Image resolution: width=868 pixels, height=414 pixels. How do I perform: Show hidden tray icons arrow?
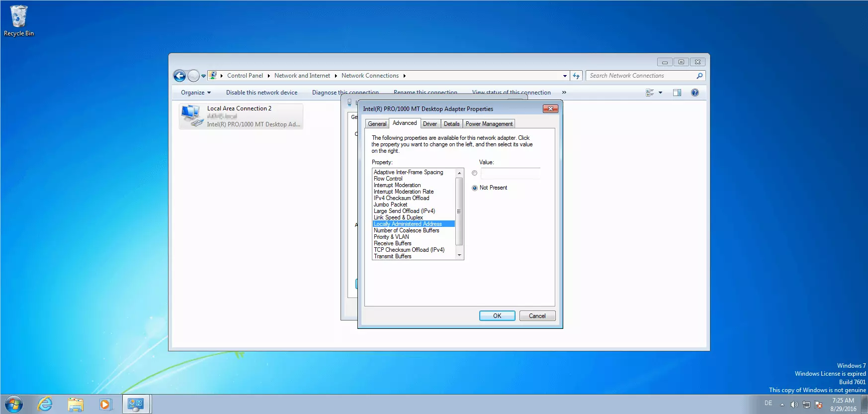click(x=782, y=405)
